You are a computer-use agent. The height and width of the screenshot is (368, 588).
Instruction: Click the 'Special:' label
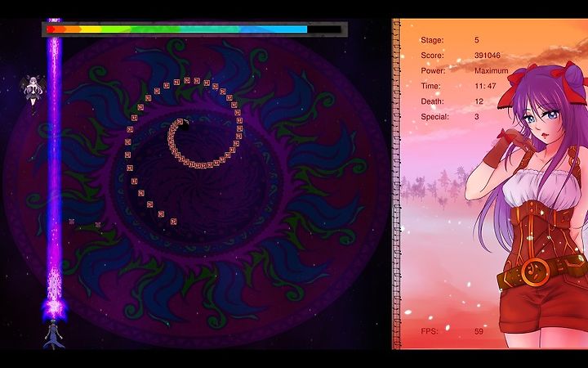click(x=434, y=117)
